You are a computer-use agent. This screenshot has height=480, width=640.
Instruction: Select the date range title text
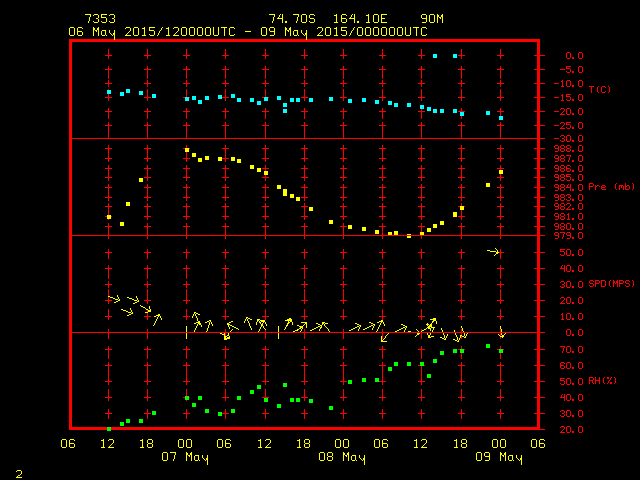coord(248,31)
